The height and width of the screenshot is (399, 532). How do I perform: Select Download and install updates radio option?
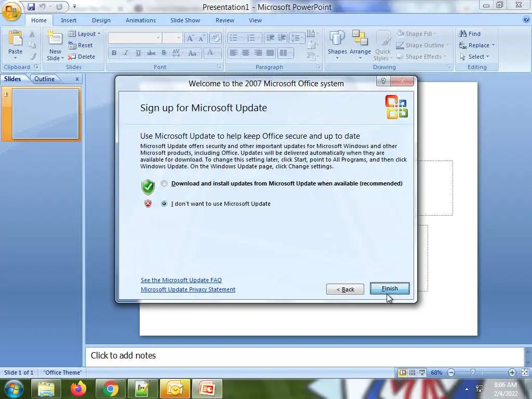coord(164,183)
